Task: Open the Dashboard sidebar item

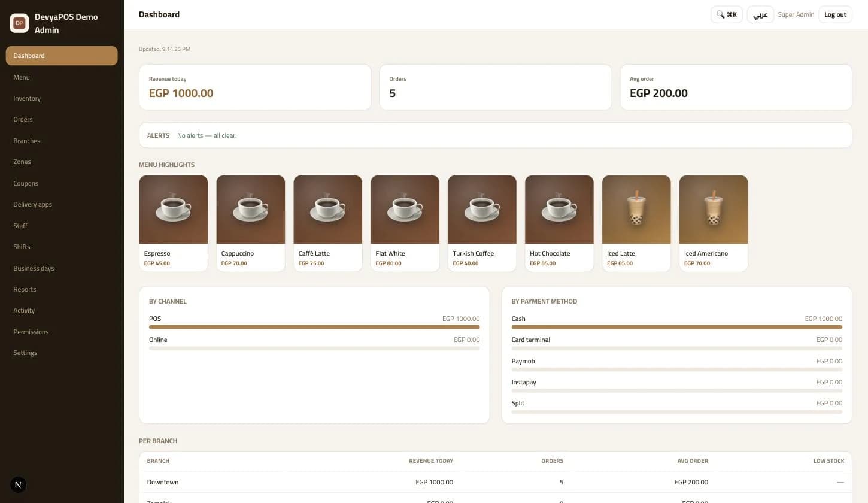Action: (62, 56)
